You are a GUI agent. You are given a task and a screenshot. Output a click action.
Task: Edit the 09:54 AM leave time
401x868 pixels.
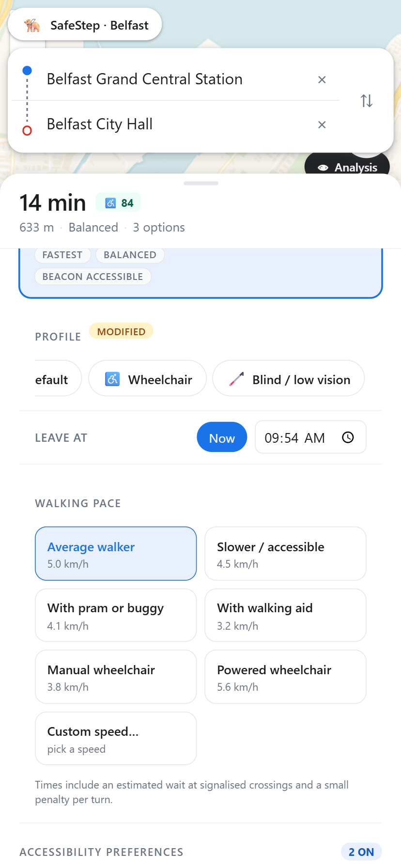pyautogui.click(x=310, y=437)
